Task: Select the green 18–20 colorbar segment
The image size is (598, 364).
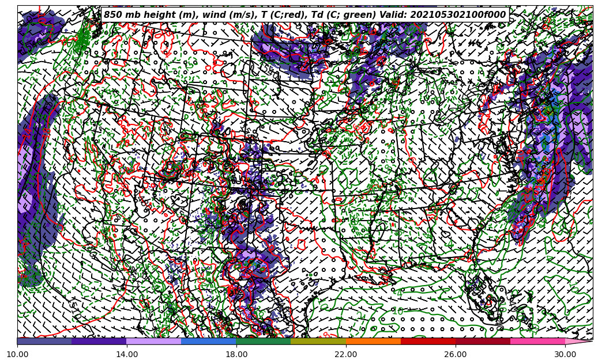Action: coord(264,342)
